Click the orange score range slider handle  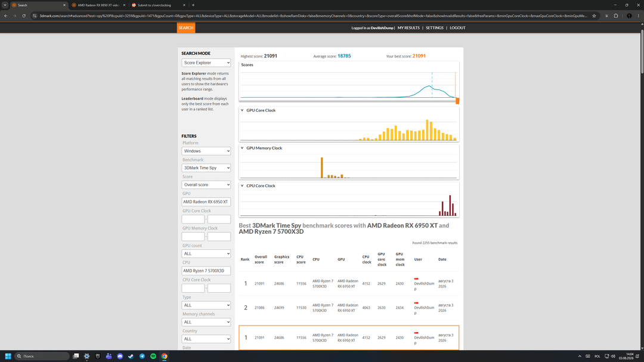pyautogui.click(x=457, y=101)
